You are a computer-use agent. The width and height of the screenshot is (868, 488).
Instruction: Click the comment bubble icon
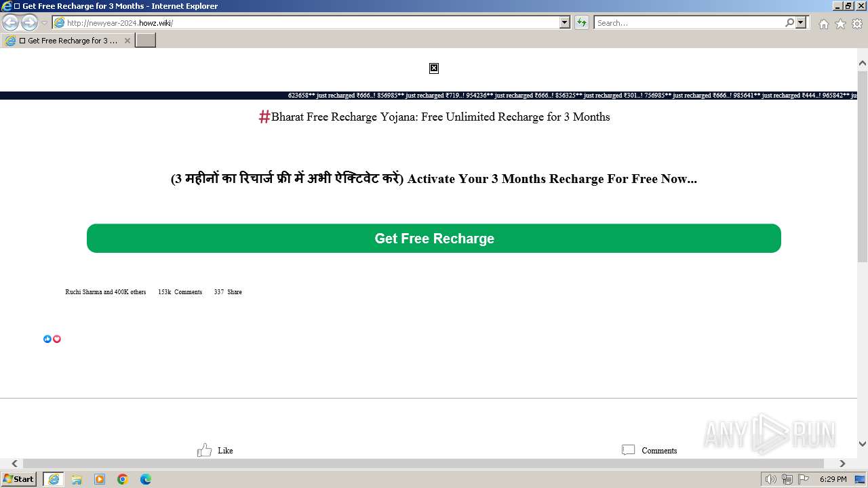[629, 450]
